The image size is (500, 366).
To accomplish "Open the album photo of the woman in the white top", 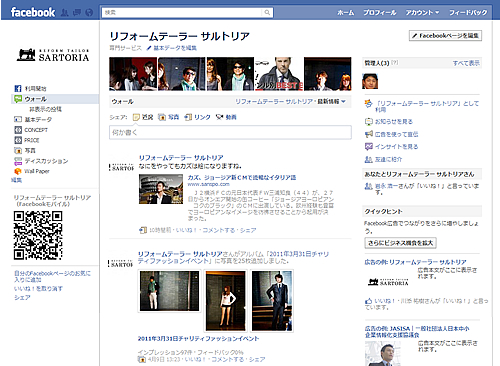I will pos(226,301).
